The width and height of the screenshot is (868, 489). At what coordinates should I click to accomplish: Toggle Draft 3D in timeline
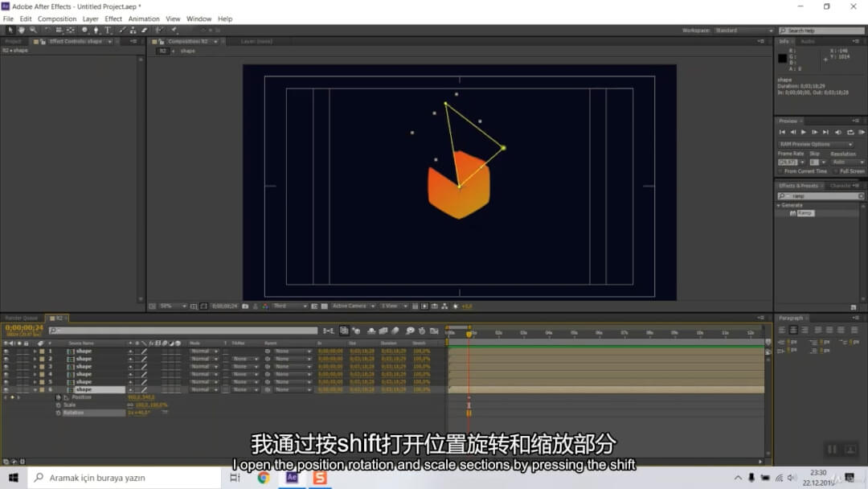pyautogui.click(x=357, y=331)
